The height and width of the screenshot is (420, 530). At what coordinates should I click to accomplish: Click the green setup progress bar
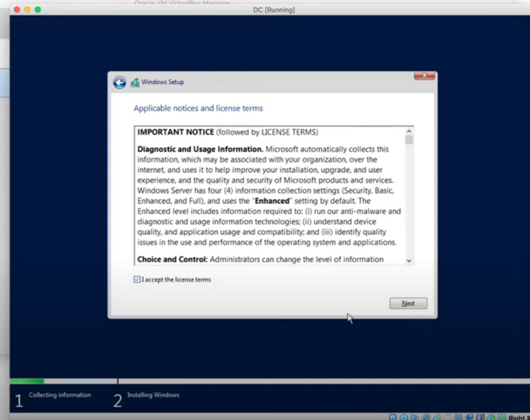27,381
